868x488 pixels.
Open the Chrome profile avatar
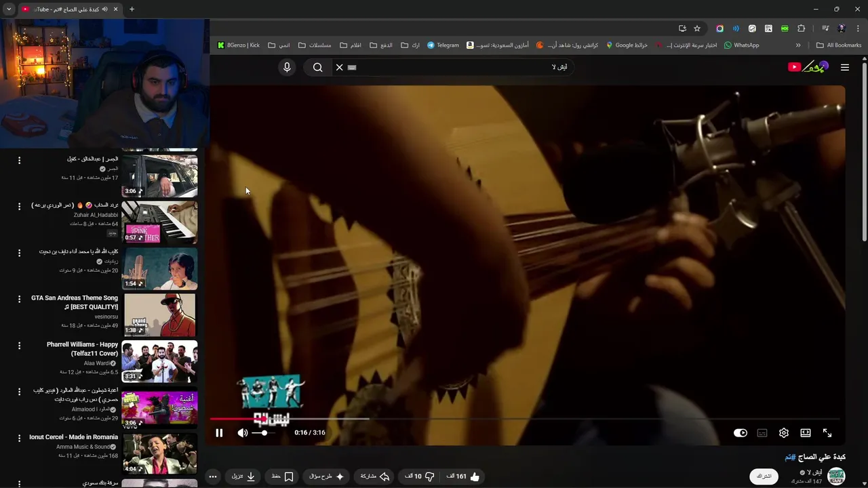click(x=842, y=28)
